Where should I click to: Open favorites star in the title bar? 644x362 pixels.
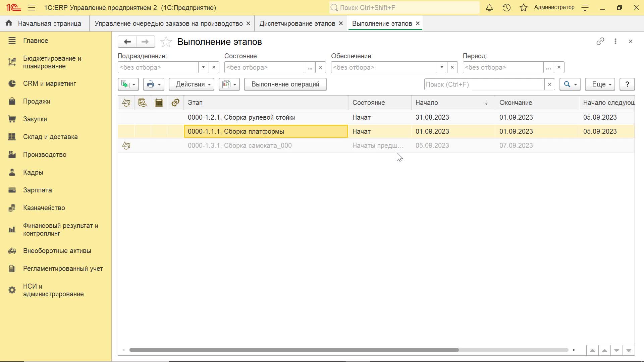tap(524, 7)
